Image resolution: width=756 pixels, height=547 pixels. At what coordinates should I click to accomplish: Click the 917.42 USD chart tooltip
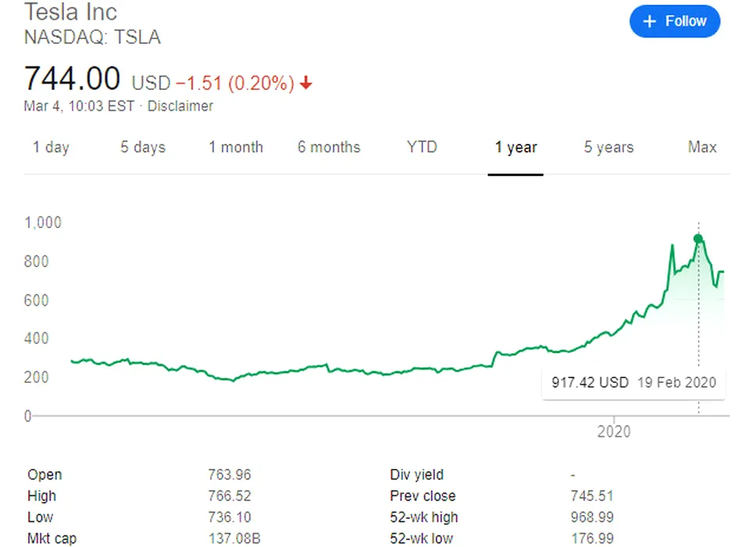click(633, 382)
